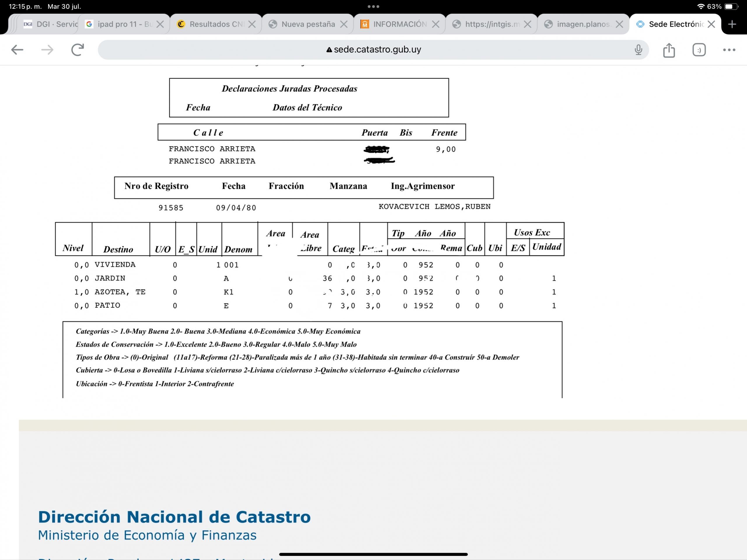747x560 pixels.
Task: Close the intgis tab
Action: point(528,24)
